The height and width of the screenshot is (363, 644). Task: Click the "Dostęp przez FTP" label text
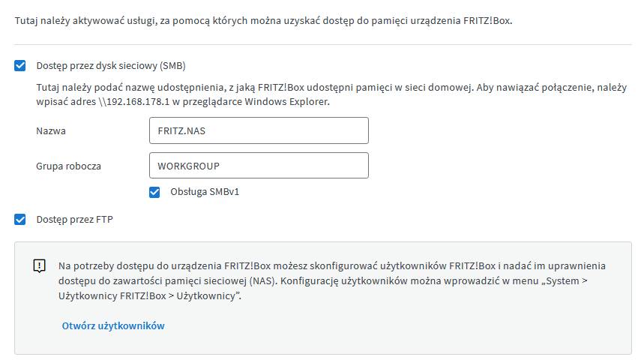pos(75,220)
